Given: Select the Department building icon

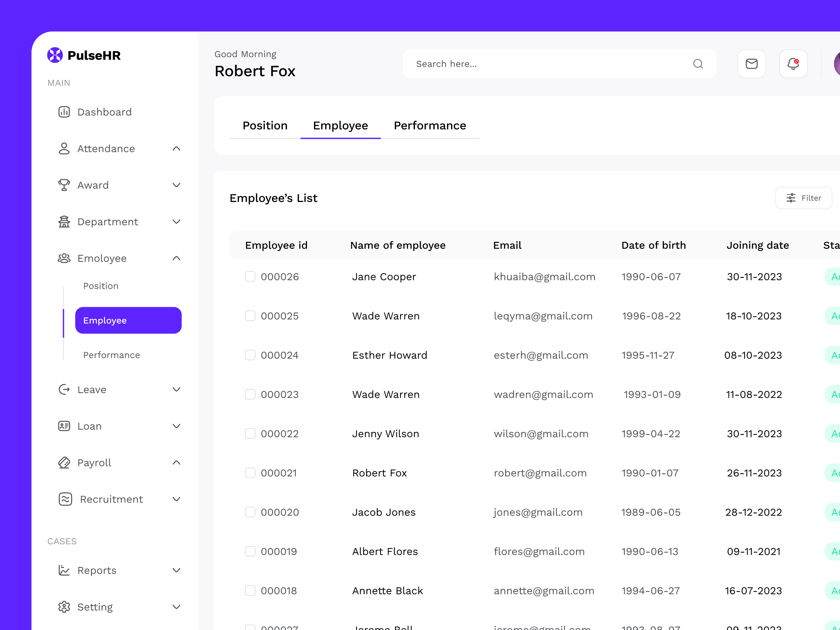Looking at the screenshot, I should [64, 222].
